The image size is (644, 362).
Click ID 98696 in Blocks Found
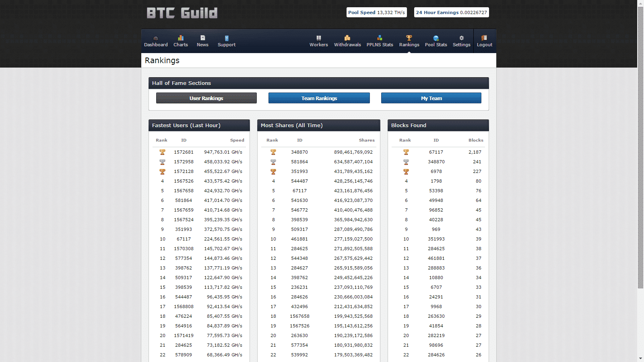(436, 345)
